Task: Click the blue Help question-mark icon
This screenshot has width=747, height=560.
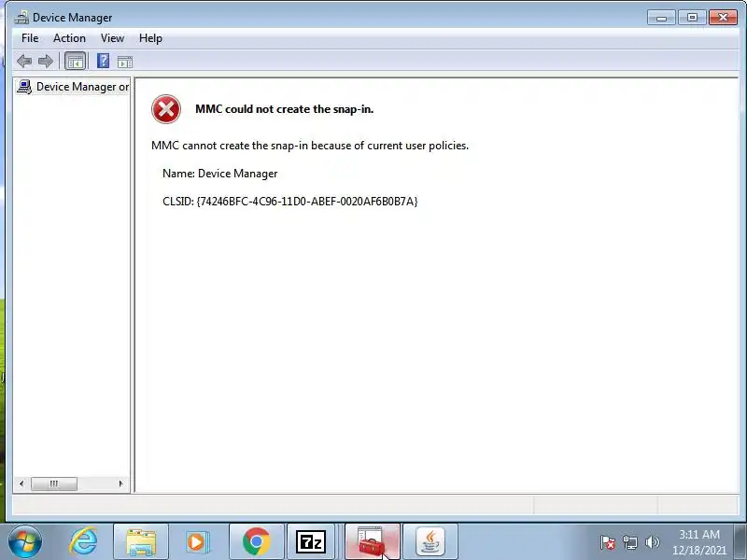Action: pyautogui.click(x=103, y=61)
